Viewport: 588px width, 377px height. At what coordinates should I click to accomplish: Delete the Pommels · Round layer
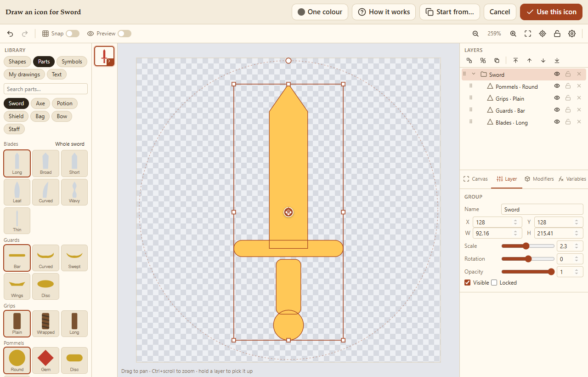click(579, 86)
